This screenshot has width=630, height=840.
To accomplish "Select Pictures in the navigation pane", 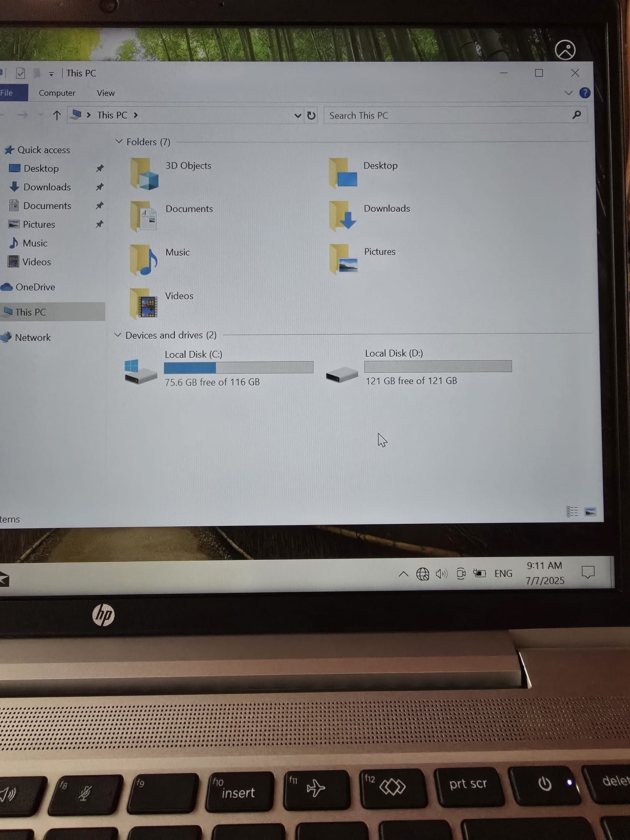I will coord(39,224).
